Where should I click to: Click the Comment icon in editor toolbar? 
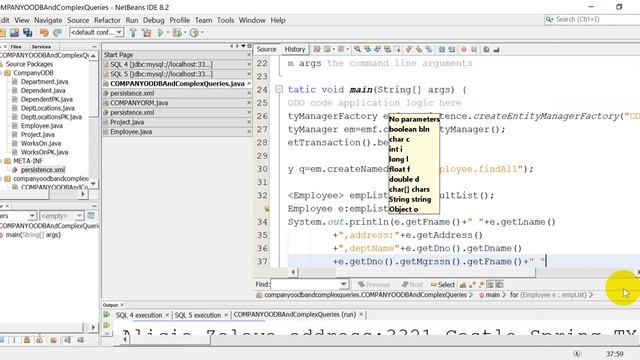pos(486,49)
